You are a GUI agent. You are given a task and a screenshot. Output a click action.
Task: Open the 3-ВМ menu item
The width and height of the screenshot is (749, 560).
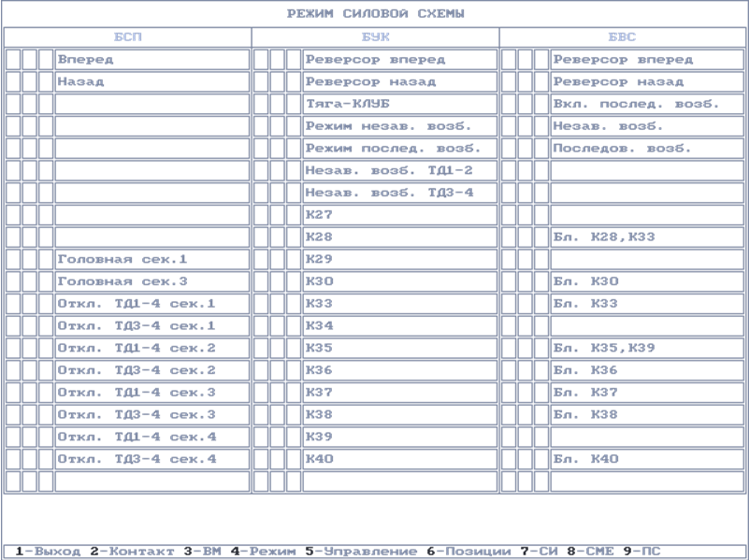(x=203, y=552)
